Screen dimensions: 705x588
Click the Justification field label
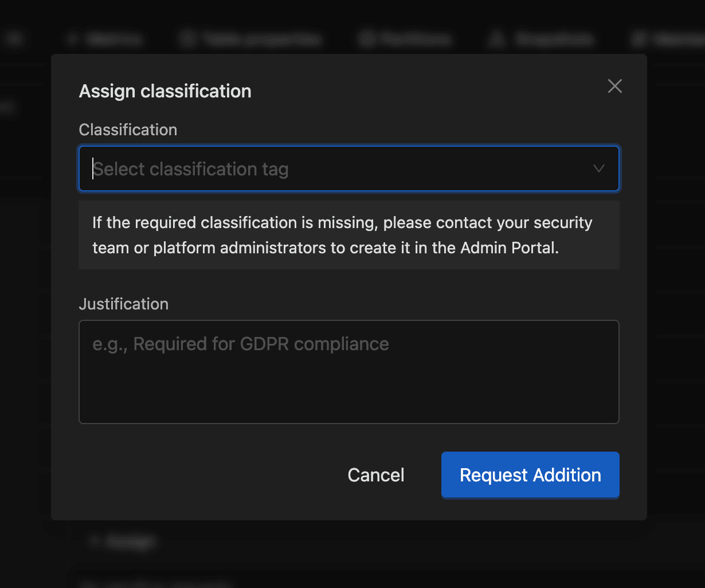pos(123,304)
